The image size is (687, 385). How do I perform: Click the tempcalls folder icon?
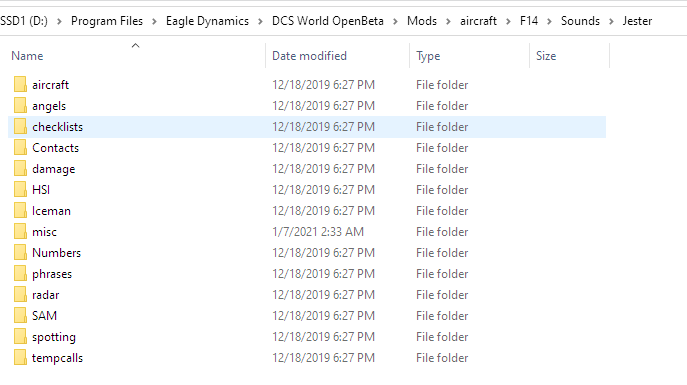[x=20, y=358]
